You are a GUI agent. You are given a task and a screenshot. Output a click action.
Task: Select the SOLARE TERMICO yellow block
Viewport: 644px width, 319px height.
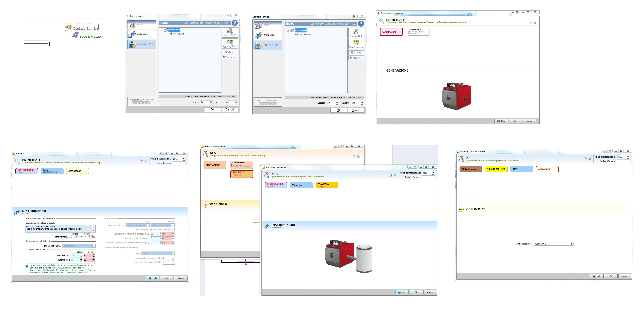(x=496, y=169)
